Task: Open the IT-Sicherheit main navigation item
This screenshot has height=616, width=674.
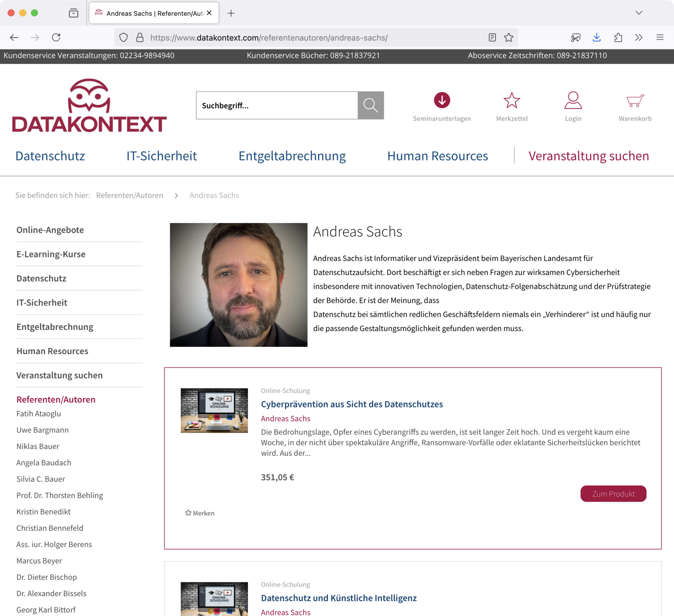Action: pyautogui.click(x=161, y=156)
